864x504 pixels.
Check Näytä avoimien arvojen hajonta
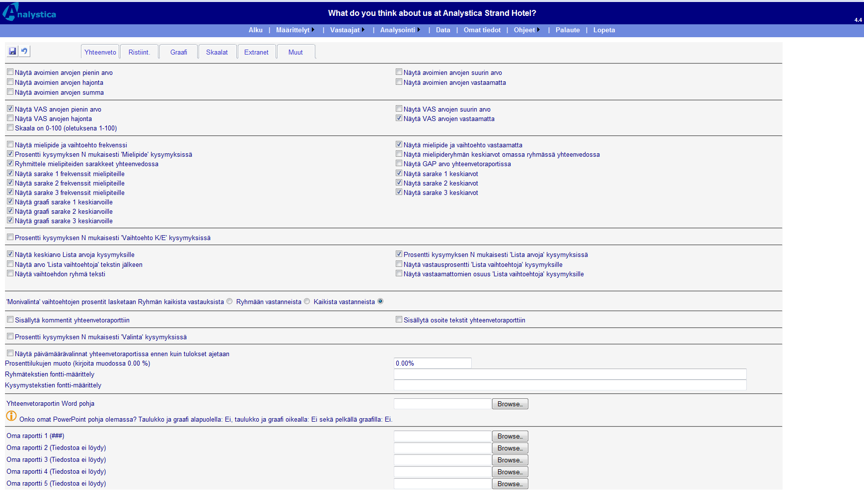(x=10, y=82)
